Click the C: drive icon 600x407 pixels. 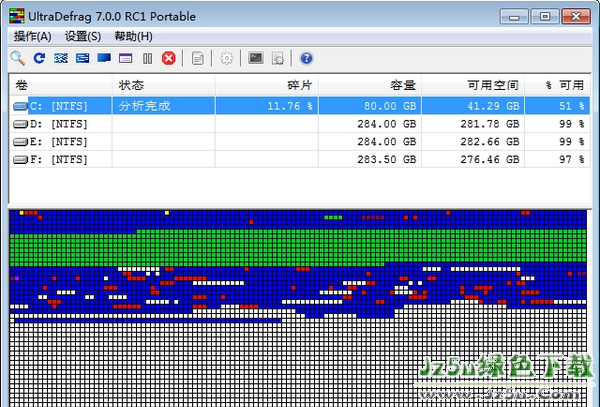pyautogui.click(x=20, y=106)
